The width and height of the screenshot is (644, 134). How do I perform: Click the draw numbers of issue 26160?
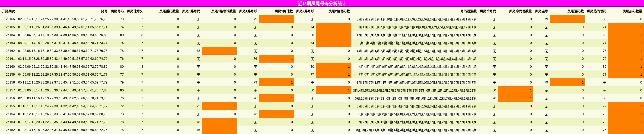(63, 67)
